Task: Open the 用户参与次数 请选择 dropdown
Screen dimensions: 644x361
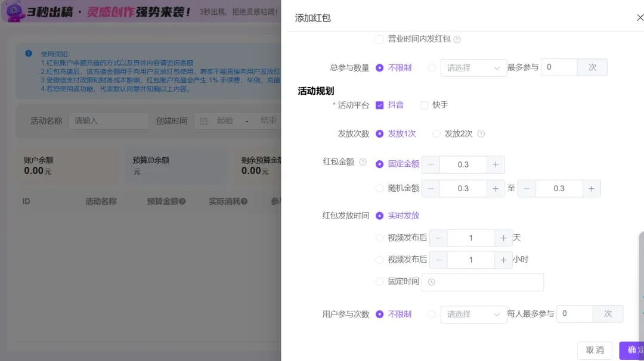Action: tap(473, 314)
